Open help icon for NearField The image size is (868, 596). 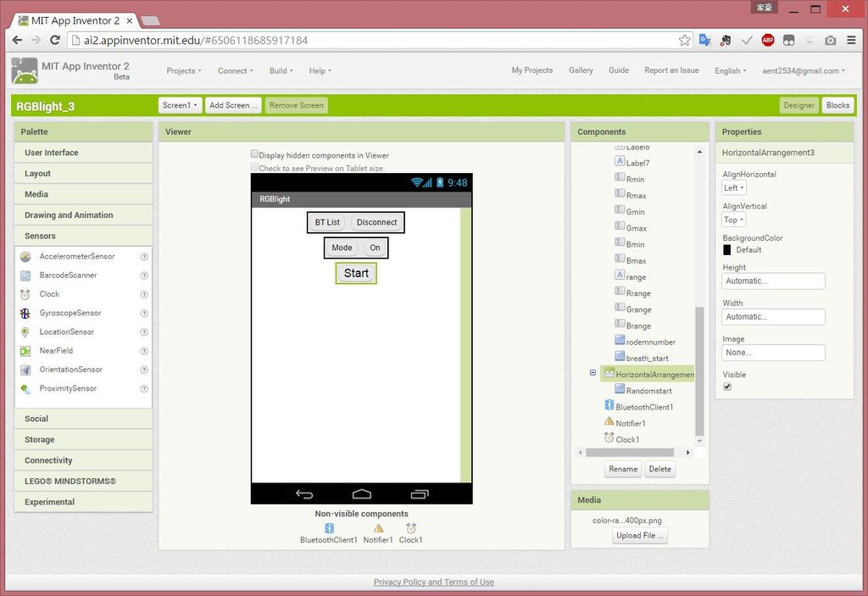coord(144,351)
